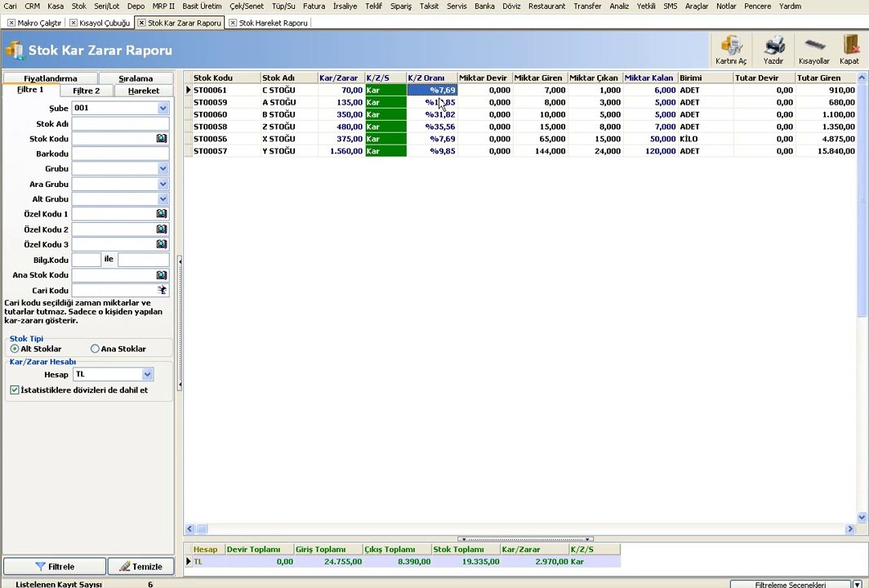Open Cari Kodu selection icon
Viewport: 869px width, 588px height.
(161, 290)
